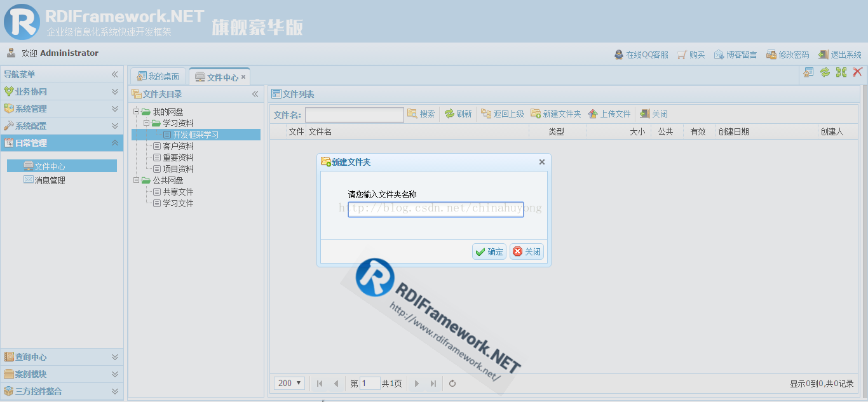Click the tab-bar fullscreen icon

(841, 72)
